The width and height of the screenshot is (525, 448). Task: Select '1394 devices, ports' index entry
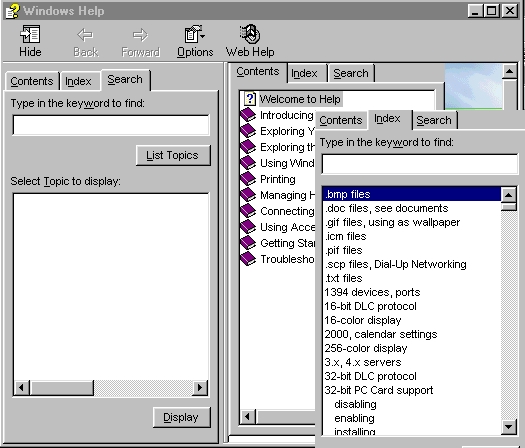411,292
